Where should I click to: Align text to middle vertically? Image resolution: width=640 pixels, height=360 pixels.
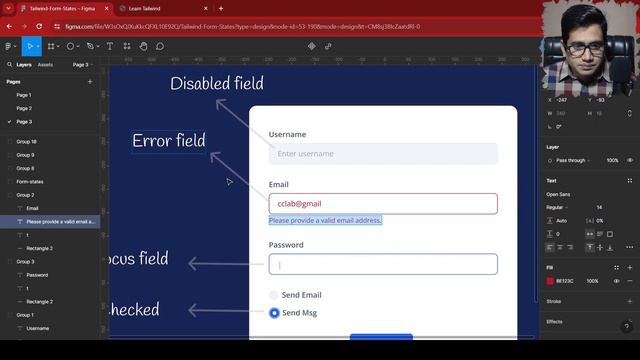[600, 247]
